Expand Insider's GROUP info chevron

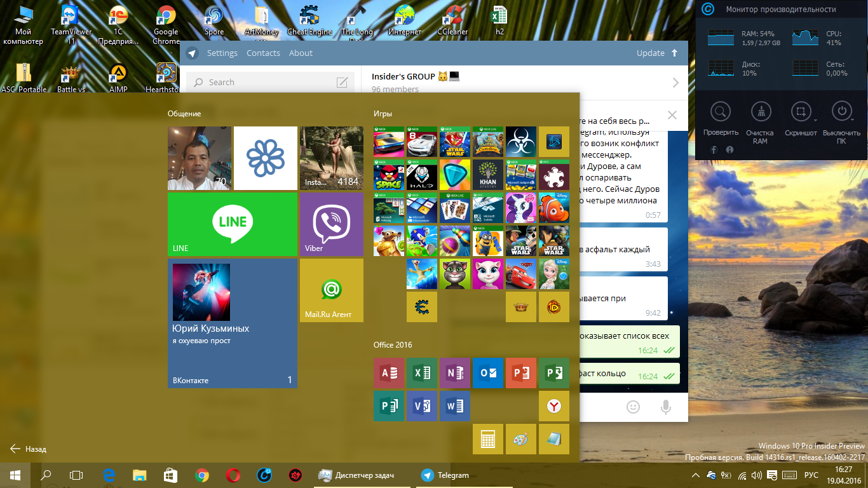pyautogui.click(x=675, y=83)
